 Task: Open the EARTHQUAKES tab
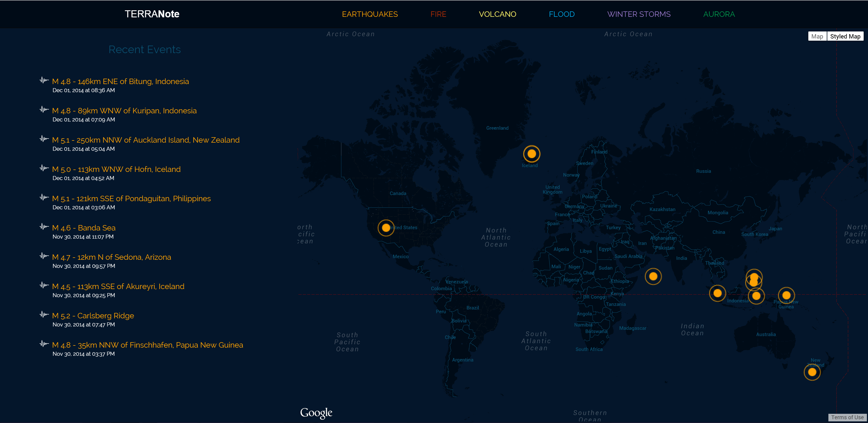click(x=370, y=14)
